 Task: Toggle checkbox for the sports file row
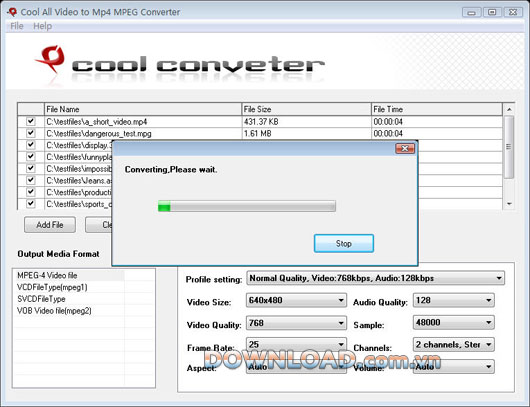pos(31,204)
